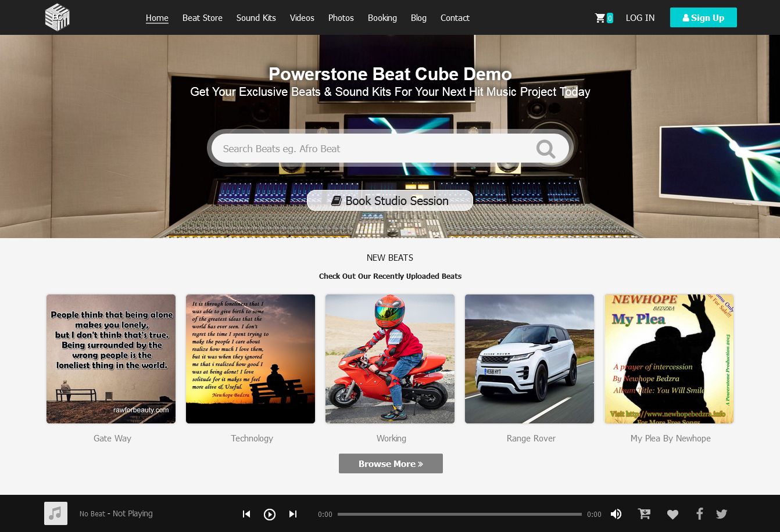The image size is (780, 532).
Task: Click the total time 0:00 after progress bar
Action: [x=594, y=515]
